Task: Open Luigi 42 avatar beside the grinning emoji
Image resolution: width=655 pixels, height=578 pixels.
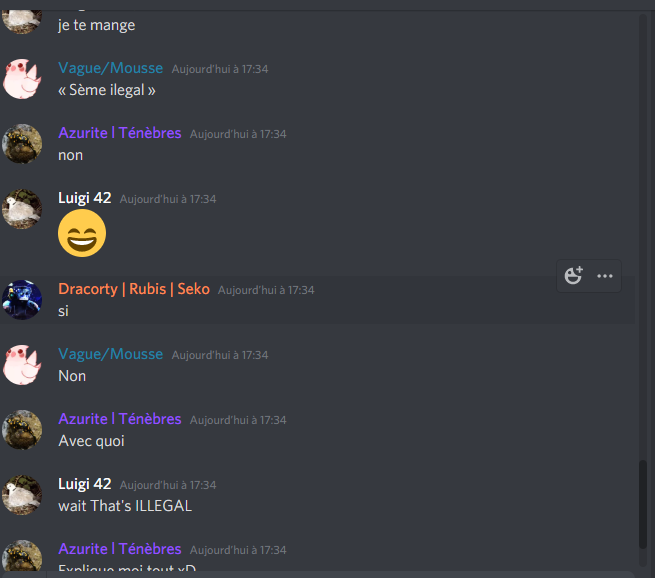Action: click(22, 209)
